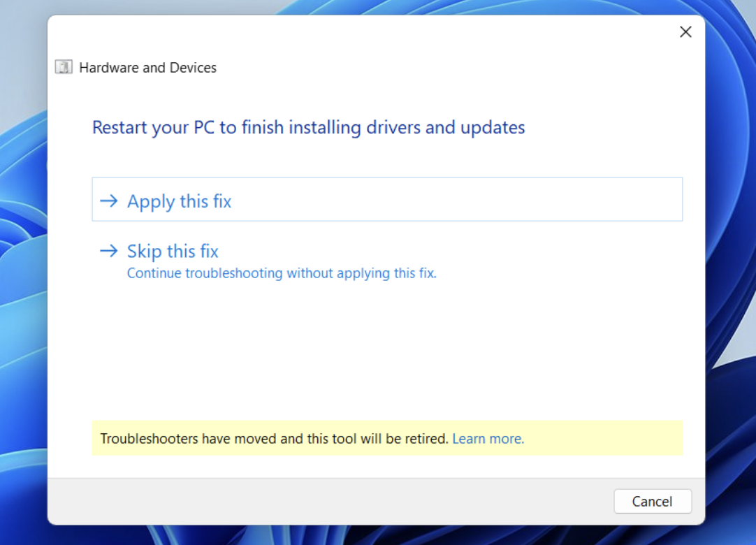
Task: Choose the Apply this fix option
Action: point(179,201)
